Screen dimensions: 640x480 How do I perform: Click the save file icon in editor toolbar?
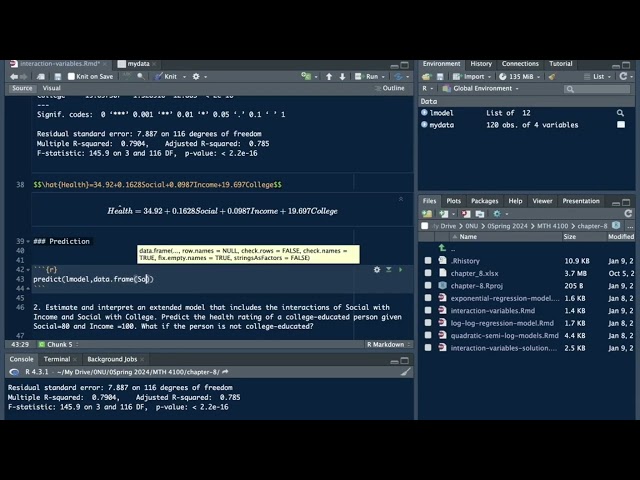pos(58,76)
